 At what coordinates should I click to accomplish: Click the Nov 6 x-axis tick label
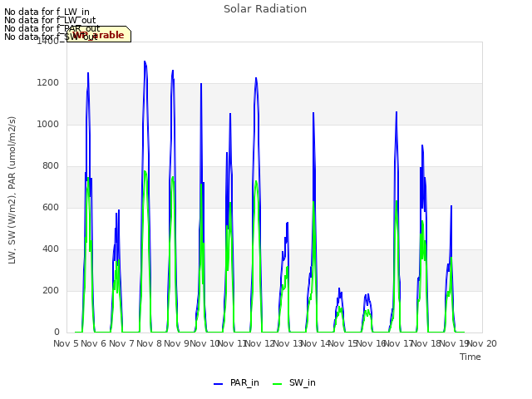point(94,343)
